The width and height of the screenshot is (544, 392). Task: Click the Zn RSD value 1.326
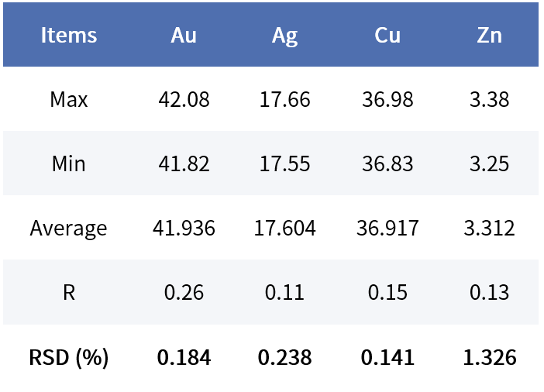point(489,357)
